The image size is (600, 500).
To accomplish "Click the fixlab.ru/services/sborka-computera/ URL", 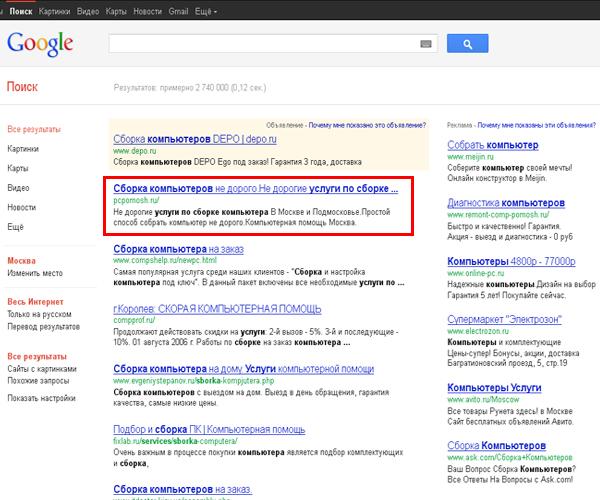I will tap(175, 441).
